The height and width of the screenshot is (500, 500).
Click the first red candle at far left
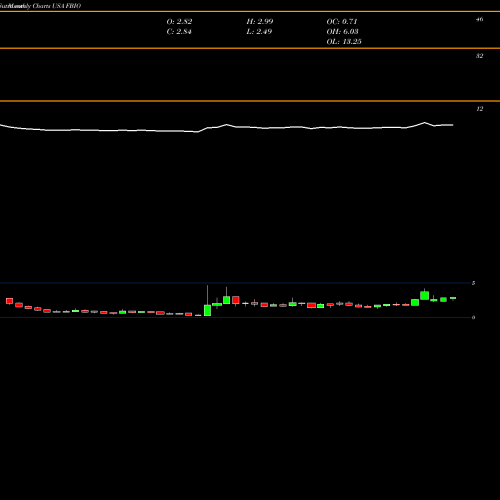coord(9,301)
